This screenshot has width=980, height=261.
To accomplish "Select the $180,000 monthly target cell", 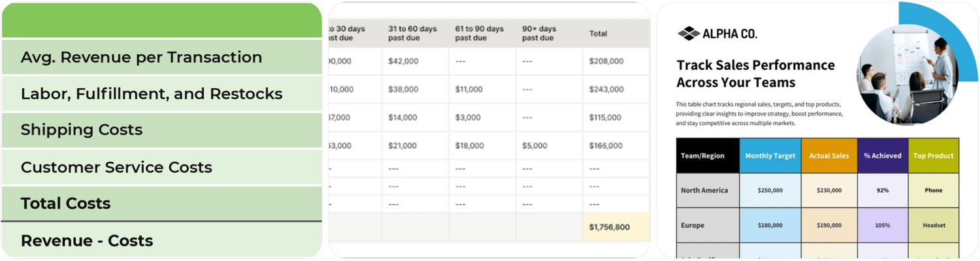I will tap(770, 225).
